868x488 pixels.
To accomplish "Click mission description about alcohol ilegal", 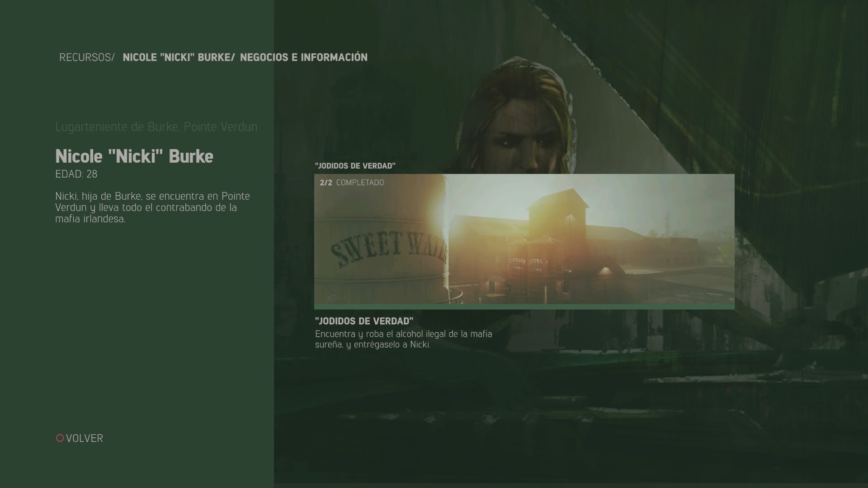I will click(x=403, y=339).
